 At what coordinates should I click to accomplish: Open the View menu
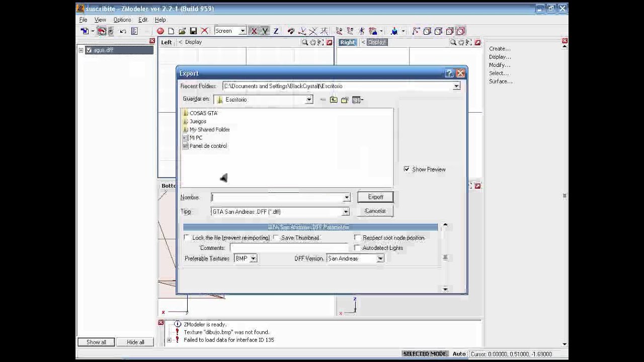click(x=100, y=20)
